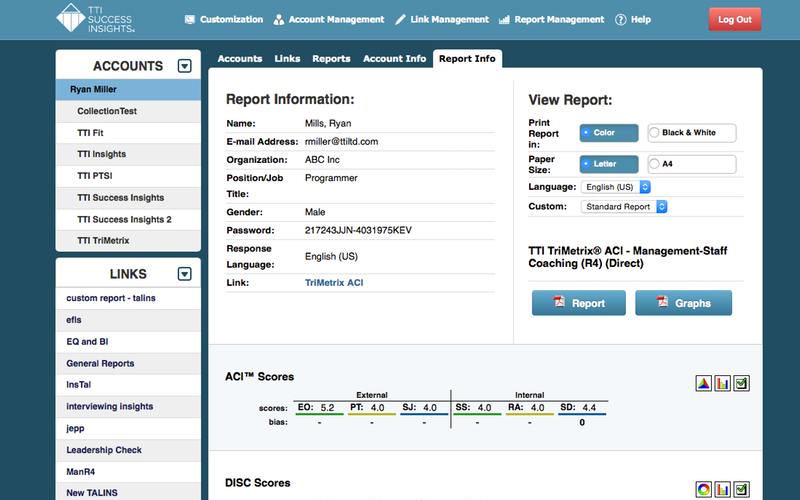Screen dimensions: 800x500
Task: Open custom report - talins link
Action: click(128, 298)
